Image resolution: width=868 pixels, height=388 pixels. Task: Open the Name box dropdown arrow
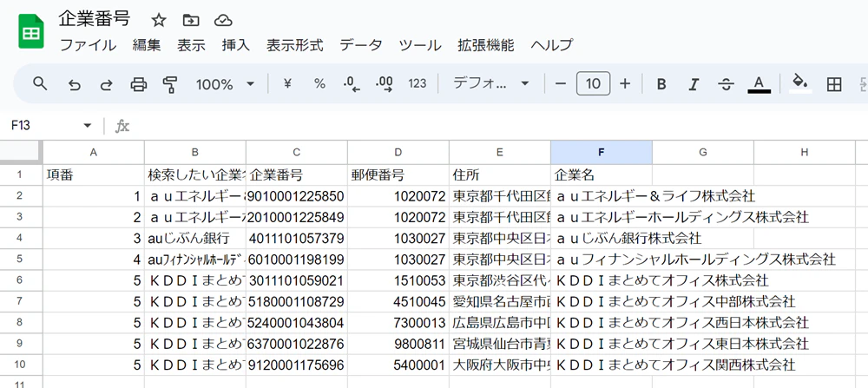click(87, 126)
